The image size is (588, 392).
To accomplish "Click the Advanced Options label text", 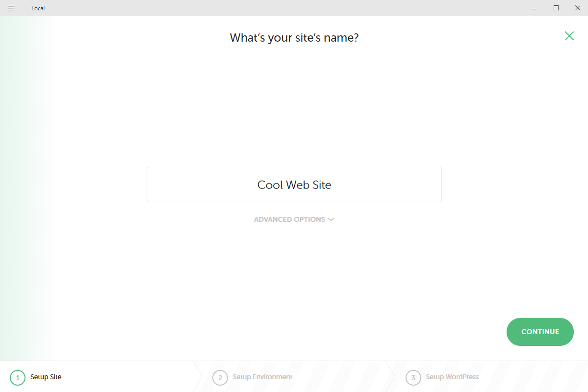I will pos(289,219).
